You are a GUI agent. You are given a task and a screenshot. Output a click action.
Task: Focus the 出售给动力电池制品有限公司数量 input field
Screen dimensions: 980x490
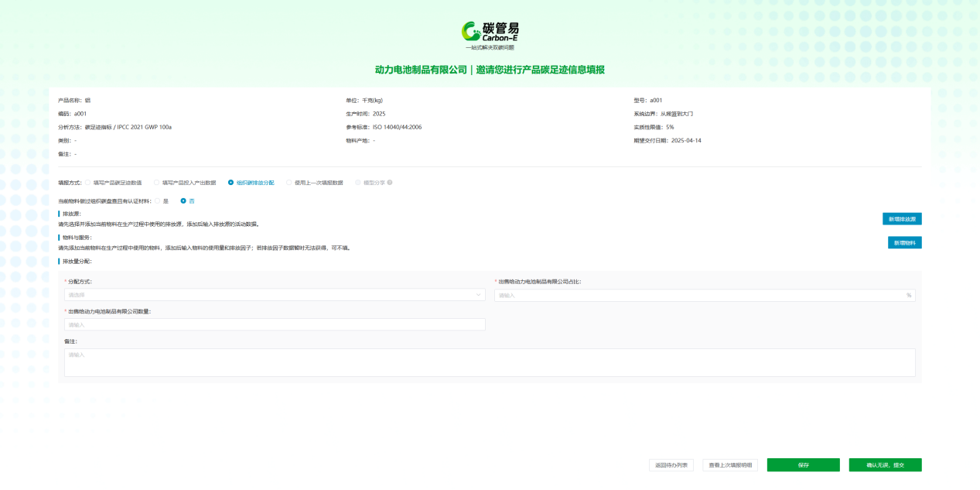[x=275, y=325]
